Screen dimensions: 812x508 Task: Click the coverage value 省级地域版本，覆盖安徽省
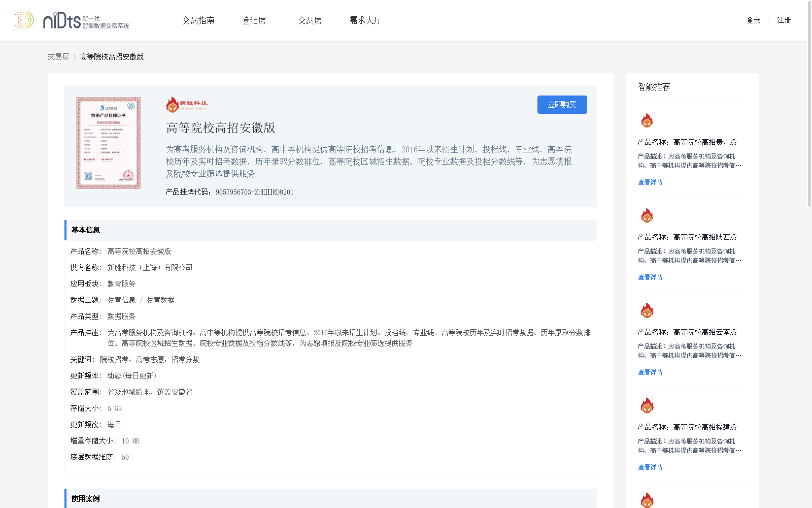[x=150, y=392]
